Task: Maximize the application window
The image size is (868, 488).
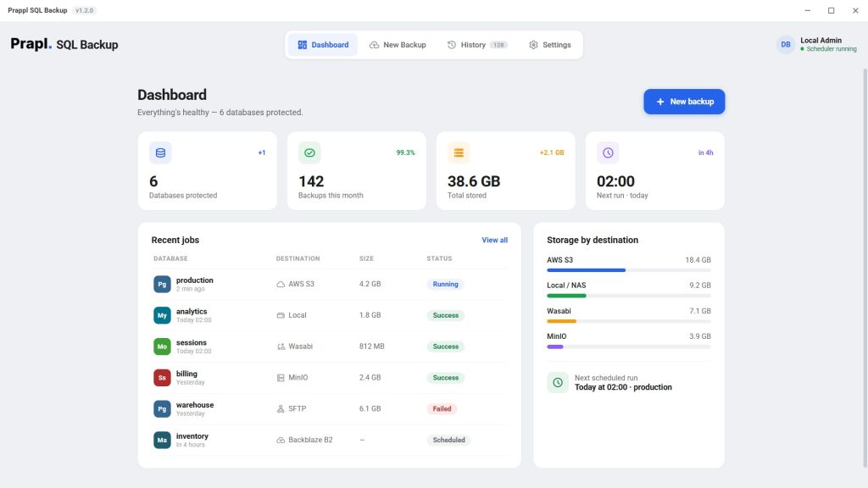Action: click(x=831, y=10)
